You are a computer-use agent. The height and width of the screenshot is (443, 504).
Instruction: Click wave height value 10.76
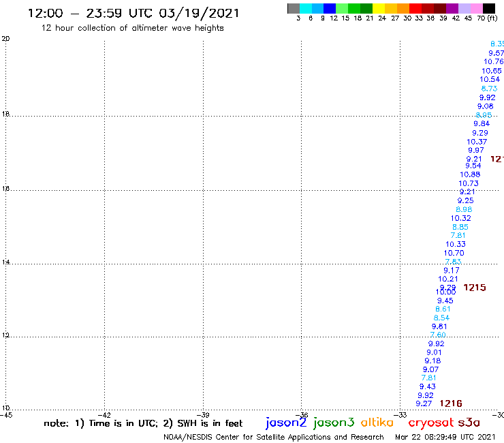(493, 61)
